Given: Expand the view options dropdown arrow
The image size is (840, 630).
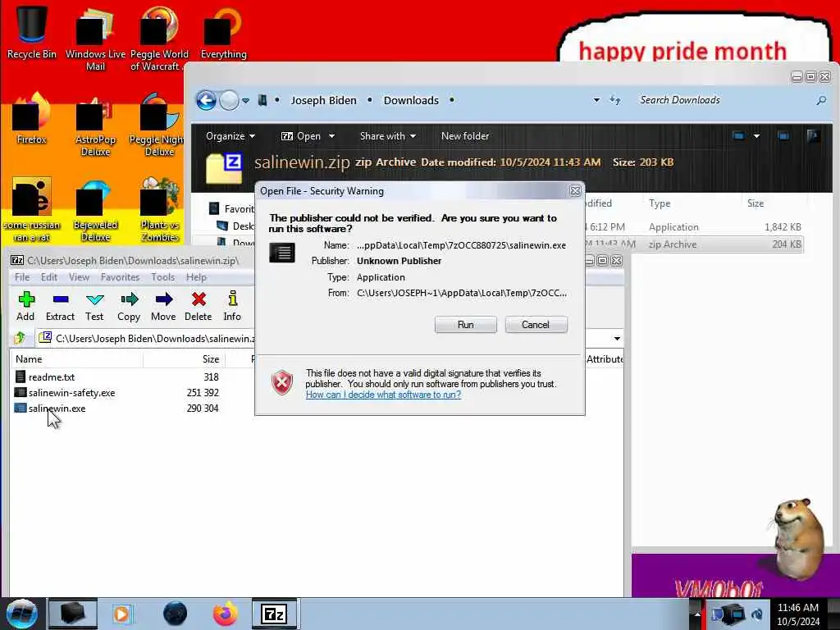Looking at the screenshot, I should coord(756,136).
